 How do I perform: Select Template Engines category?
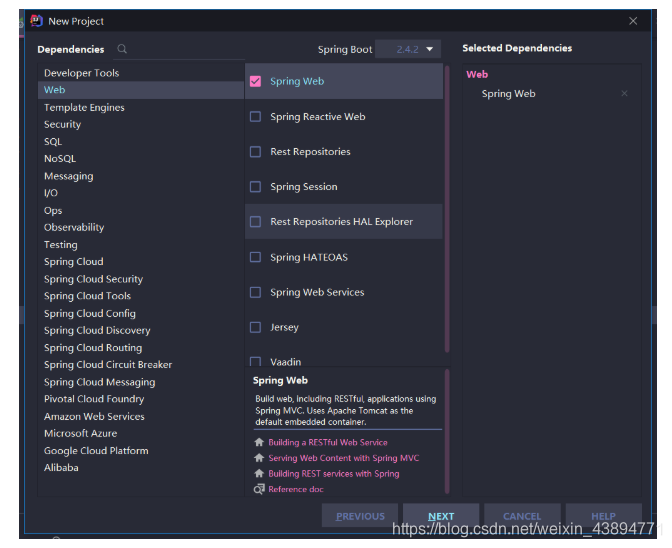click(x=141, y=107)
